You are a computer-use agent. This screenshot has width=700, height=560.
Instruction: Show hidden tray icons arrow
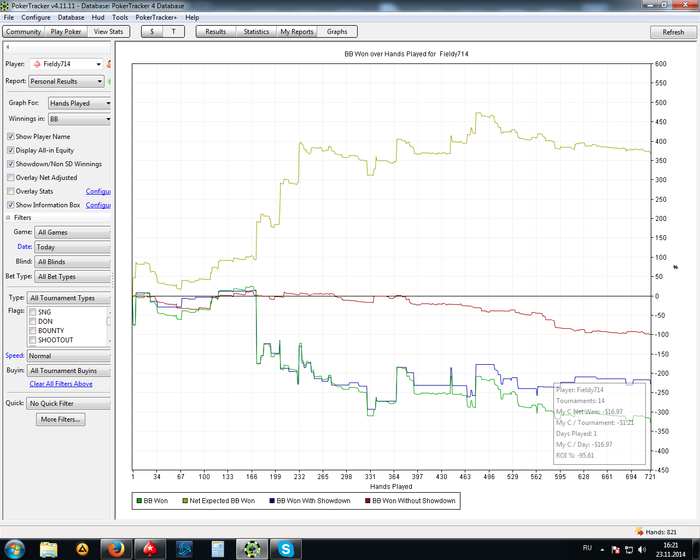602,550
